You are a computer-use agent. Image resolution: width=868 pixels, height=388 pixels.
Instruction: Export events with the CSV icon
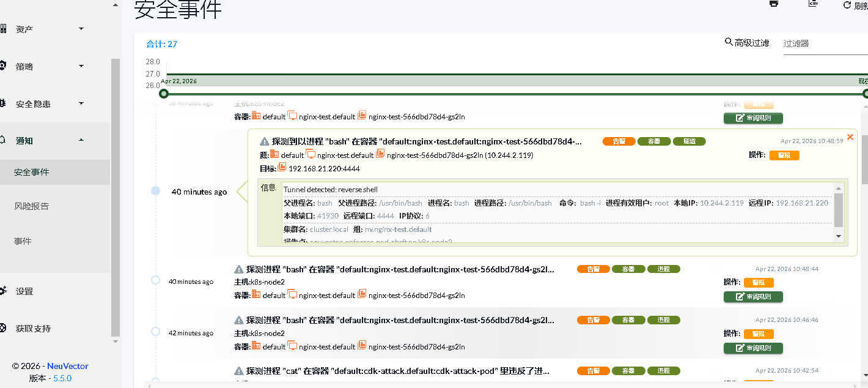pyautogui.click(x=813, y=4)
